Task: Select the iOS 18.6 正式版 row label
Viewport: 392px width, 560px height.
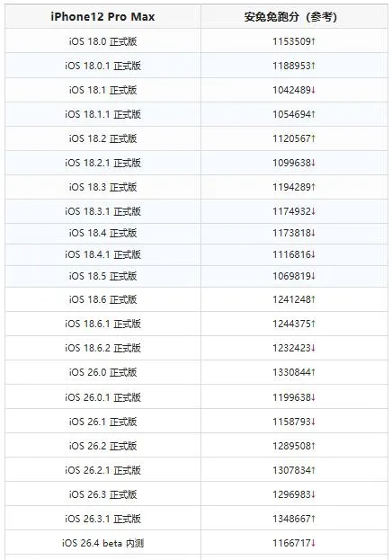Action: (102, 299)
